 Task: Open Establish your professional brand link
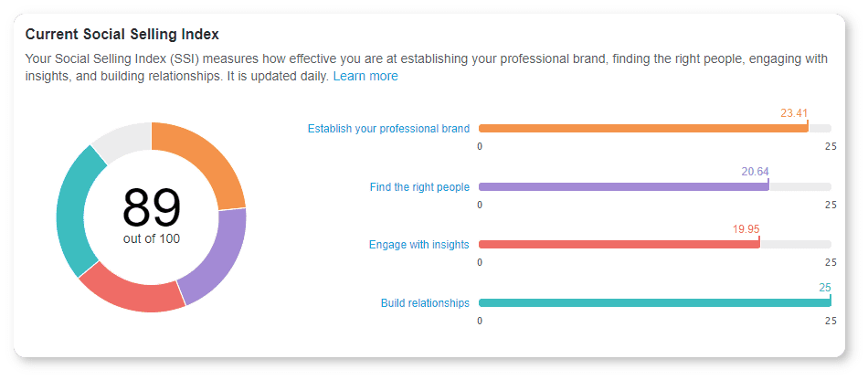coord(388,129)
